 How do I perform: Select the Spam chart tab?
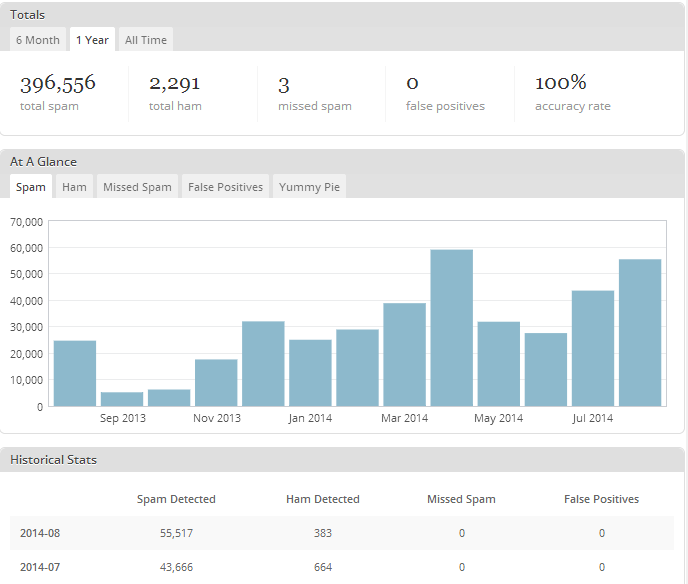[31, 187]
